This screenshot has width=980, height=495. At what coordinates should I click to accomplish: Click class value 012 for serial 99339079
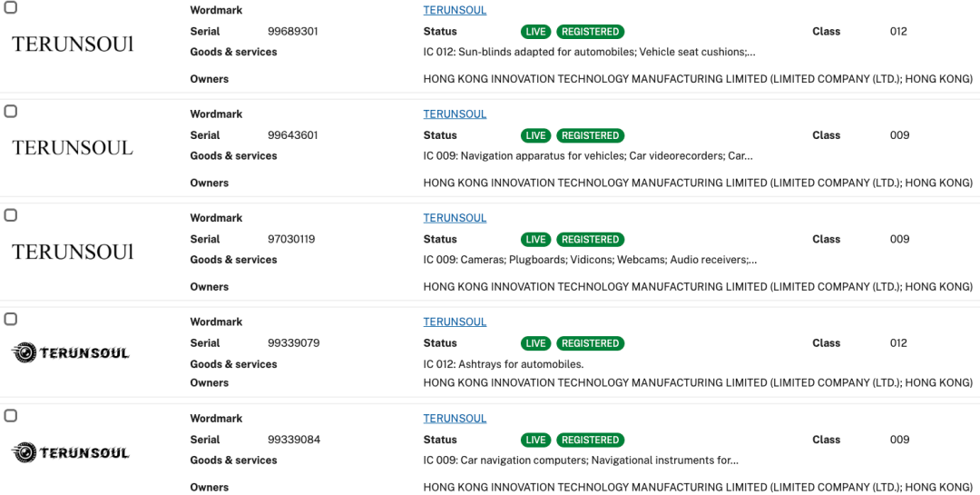pyautogui.click(x=898, y=343)
